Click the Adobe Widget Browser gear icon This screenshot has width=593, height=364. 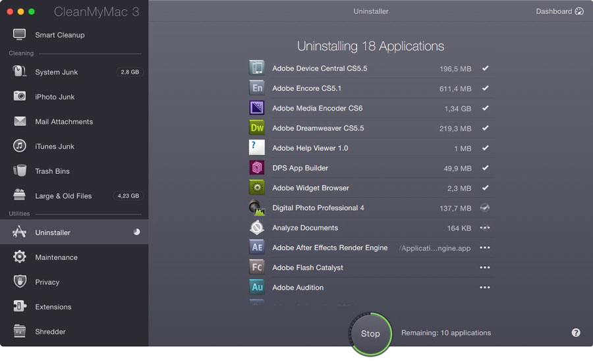(x=257, y=188)
